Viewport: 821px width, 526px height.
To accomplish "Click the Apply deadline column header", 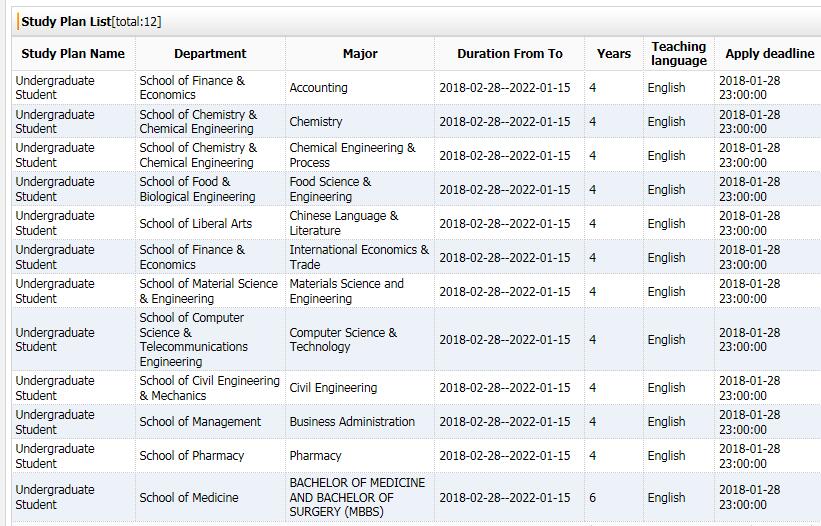I will click(x=769, y=54).
